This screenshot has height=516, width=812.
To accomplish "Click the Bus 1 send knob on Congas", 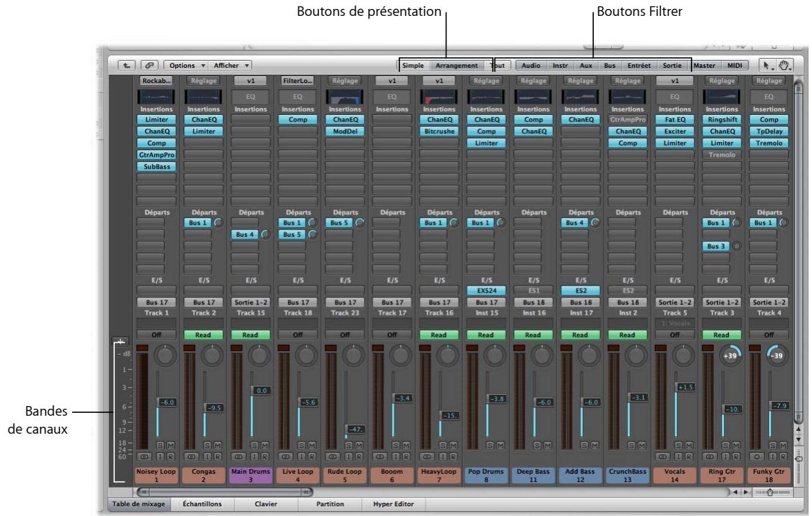I will pos(218,223).
